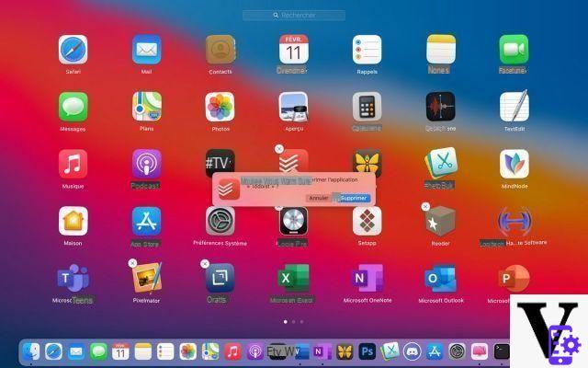588x368 pixels.
Task: Open the blue square app right of Pixelmator
Action: [220, 278]
